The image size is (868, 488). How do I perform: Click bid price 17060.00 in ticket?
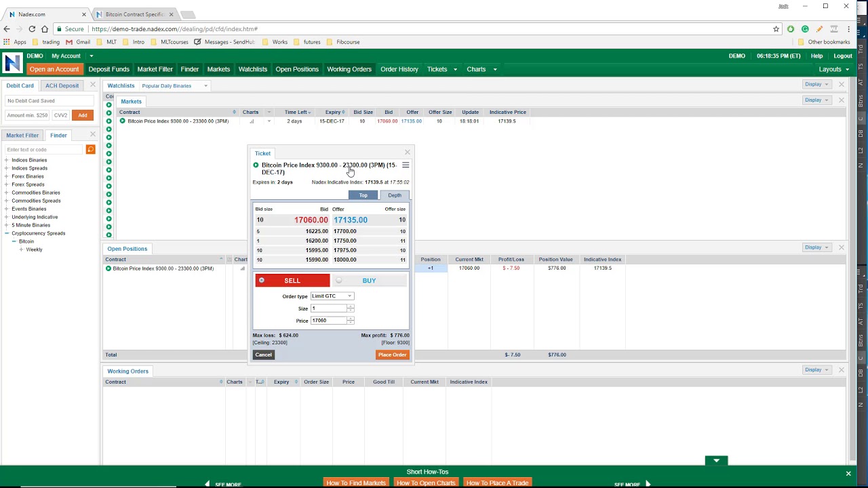311,220
